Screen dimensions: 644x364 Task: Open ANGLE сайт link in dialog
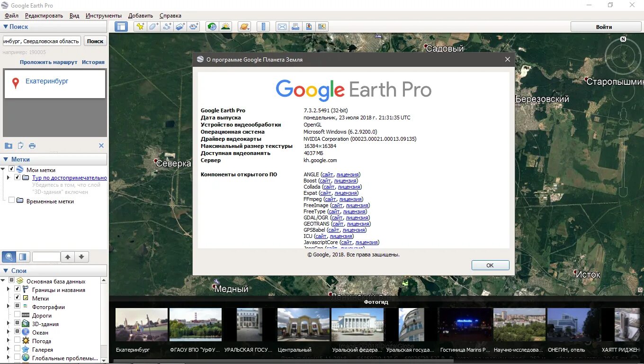[328, 174]
